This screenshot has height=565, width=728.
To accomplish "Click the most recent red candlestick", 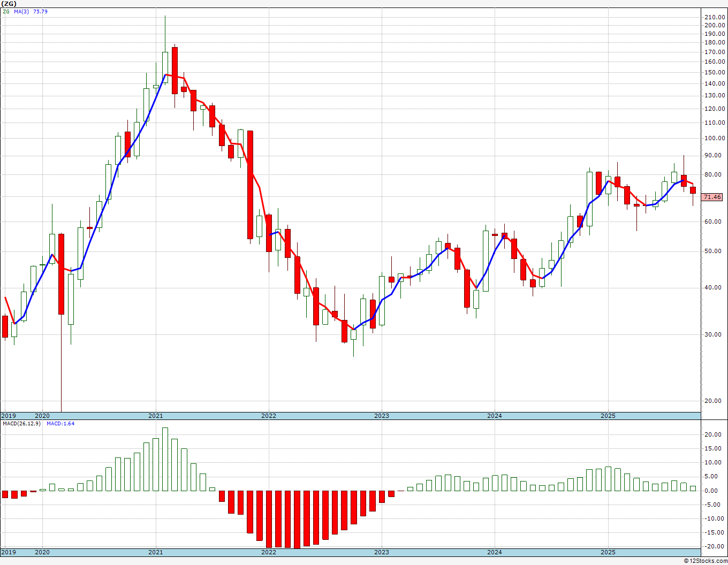I will pyautogui.click(x=693, y=190).
